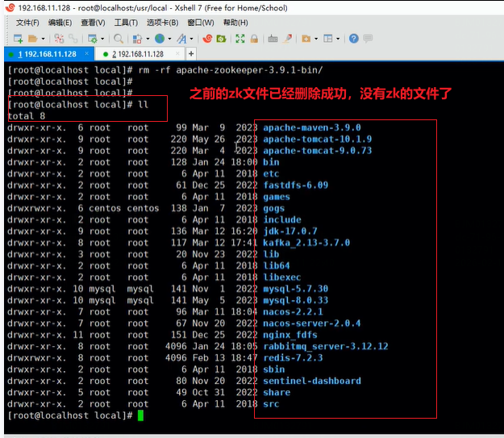Screen dimensions: 504x438
Task: Click the 'total 8' output line
Action: click(x=27, y=116)
